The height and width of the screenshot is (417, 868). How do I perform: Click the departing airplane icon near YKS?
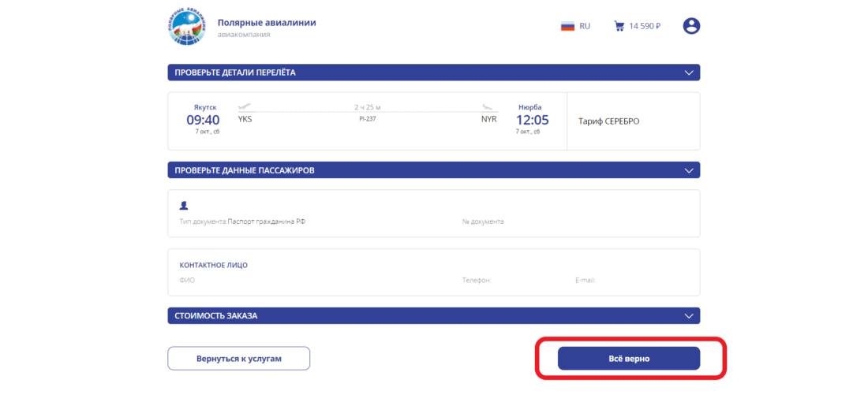(244, 106)
